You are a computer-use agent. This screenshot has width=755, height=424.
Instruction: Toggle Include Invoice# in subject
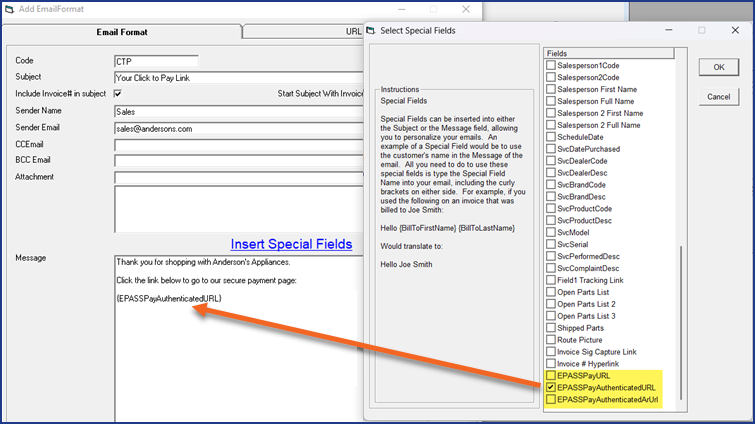pos(117,93)
